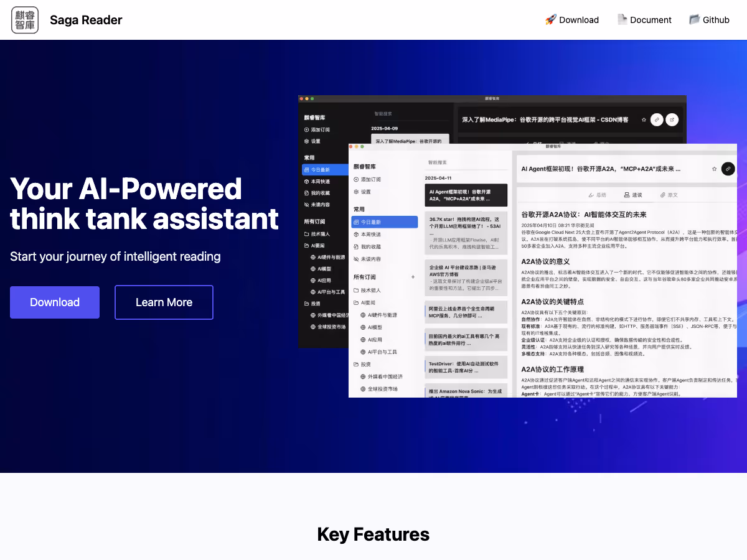This screenshot has width=747, height=560.
Task: Open the TestDriver article card
Action: click(466, 366)
